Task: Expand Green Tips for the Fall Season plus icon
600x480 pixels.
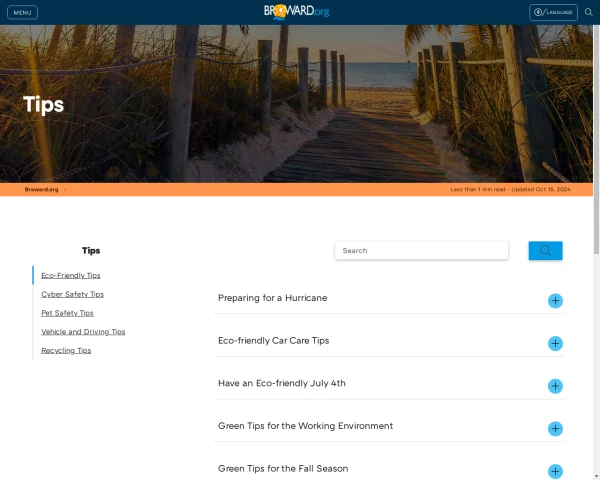Action: [555, 471]
